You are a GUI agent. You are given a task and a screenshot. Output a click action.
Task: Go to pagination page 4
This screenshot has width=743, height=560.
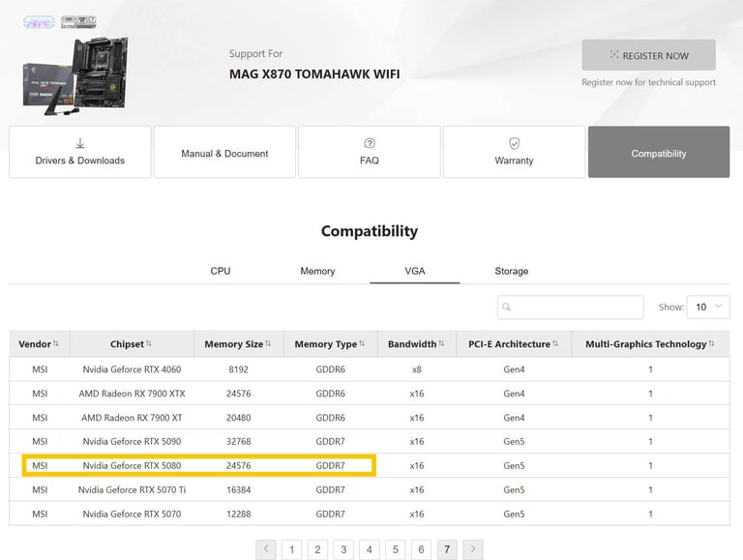370,549
